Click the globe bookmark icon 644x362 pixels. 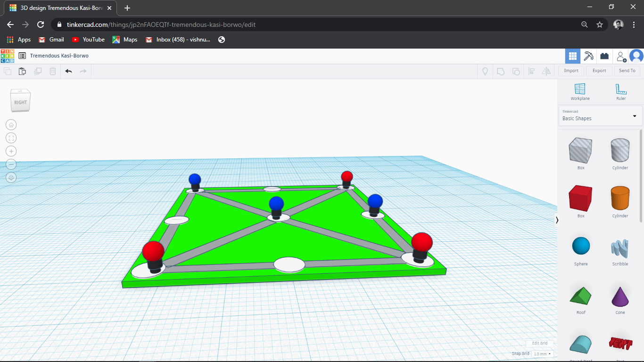tap(222, 40)
